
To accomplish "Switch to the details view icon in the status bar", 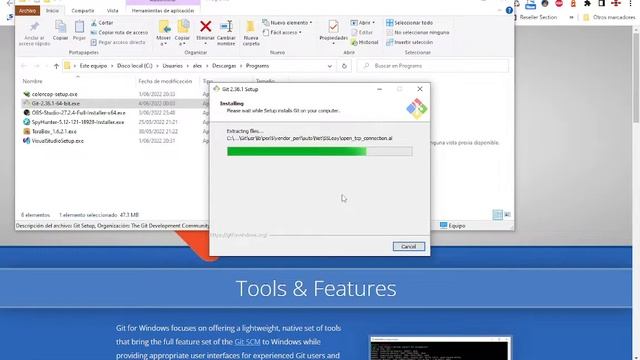I will (498, 214).
